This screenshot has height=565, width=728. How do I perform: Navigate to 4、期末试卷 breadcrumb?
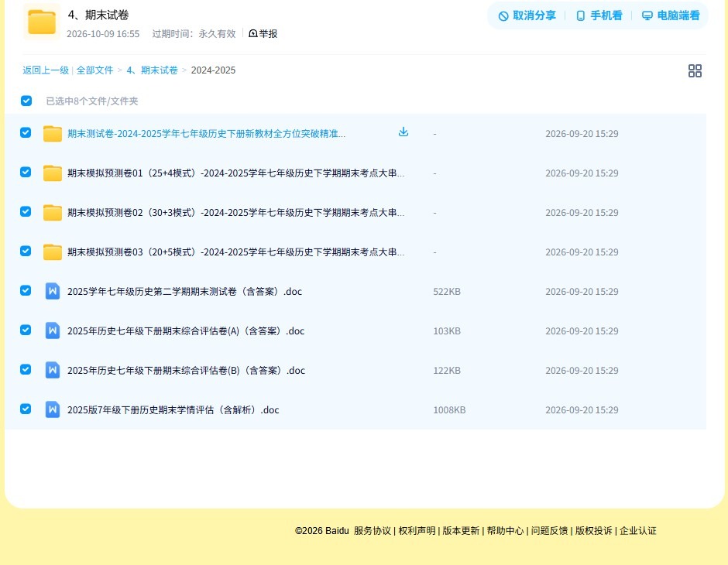point(153,70)
